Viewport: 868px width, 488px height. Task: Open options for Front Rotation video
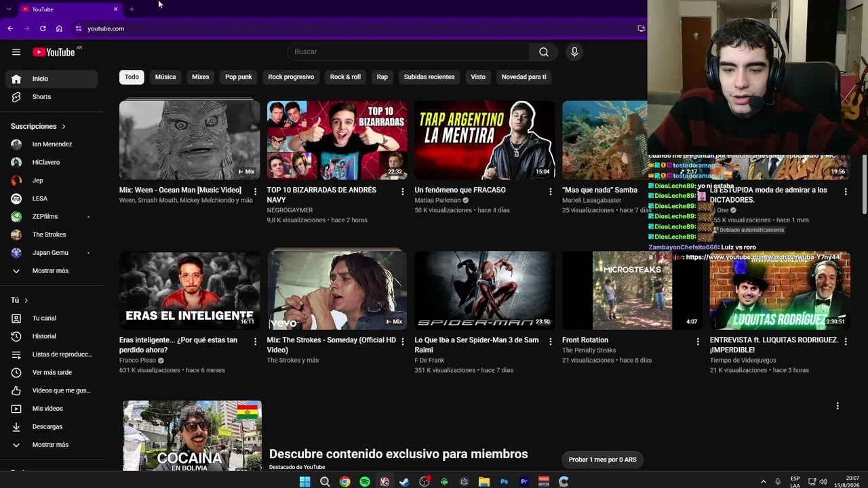tap(698, 342)
